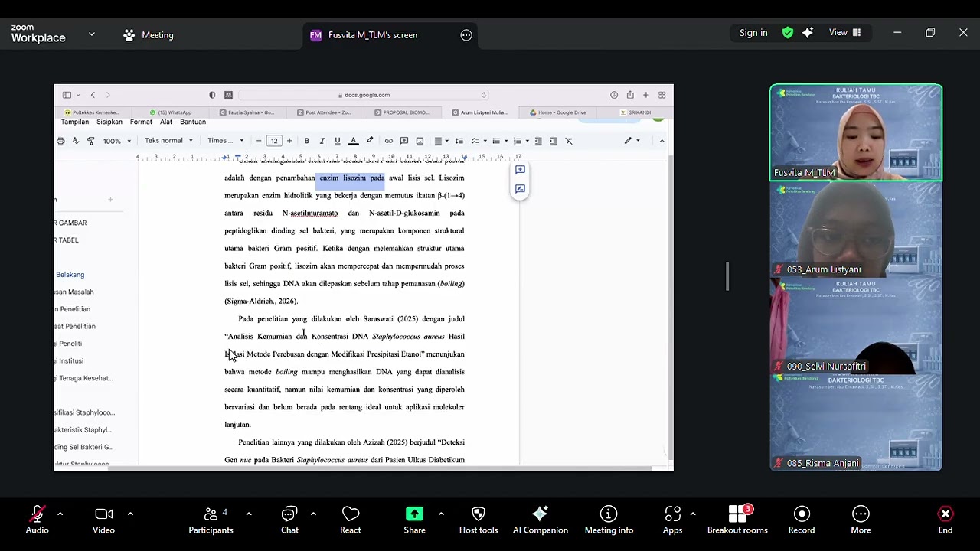Open the numbered list dropdown

521,141
